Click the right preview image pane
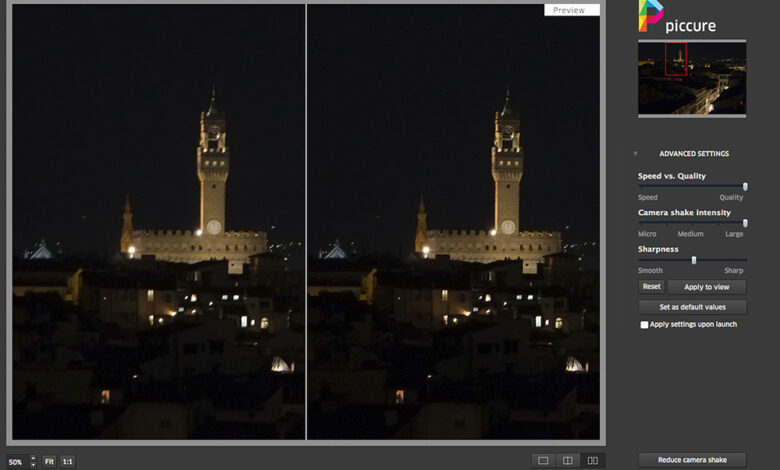This screenshot has height=470, width=780. (x=453, y=222)
